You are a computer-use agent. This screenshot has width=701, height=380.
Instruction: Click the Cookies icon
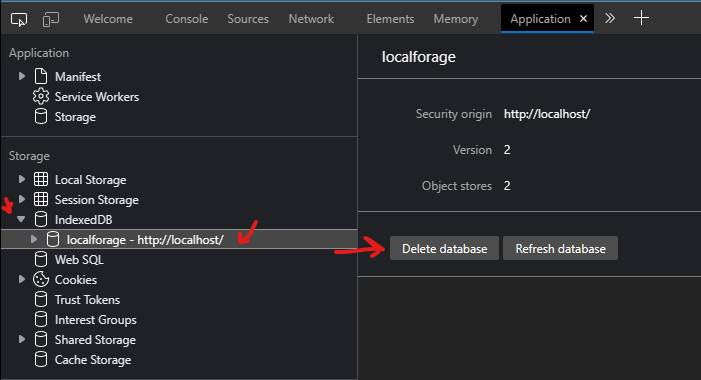tap(41, 279)
